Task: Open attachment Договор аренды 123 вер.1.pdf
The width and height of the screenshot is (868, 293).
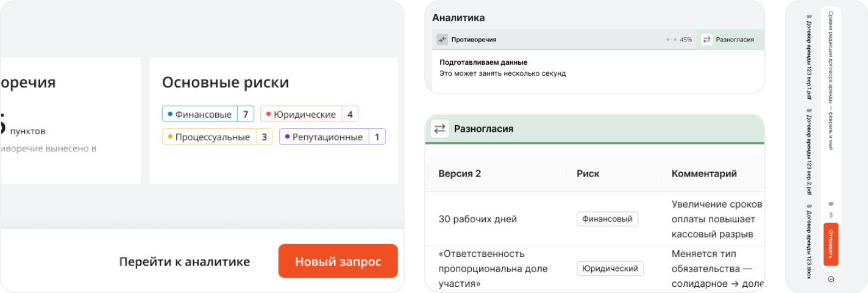Action: [809, 59]
